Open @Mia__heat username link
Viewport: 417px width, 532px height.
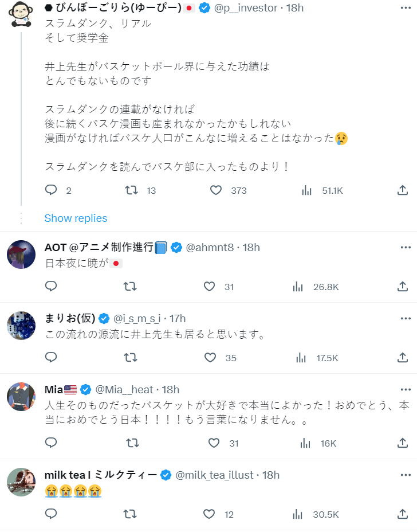124,390
